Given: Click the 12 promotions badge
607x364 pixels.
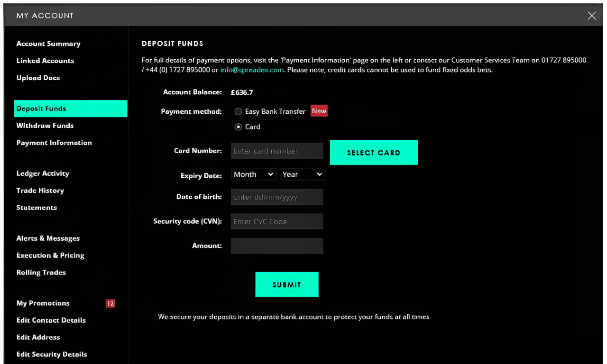Looking at the screenshot, I should pos(110,303).
